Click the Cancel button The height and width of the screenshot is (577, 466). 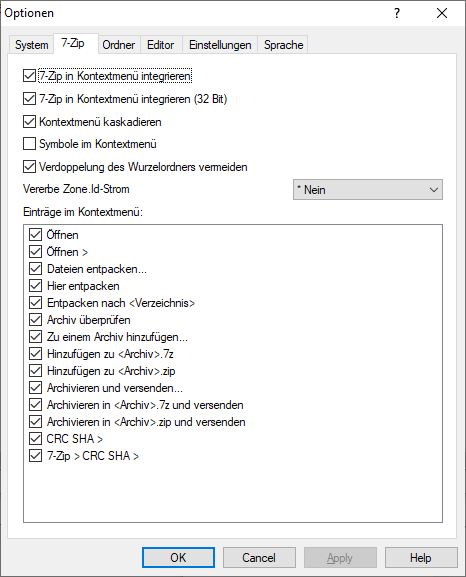[259, 557]
